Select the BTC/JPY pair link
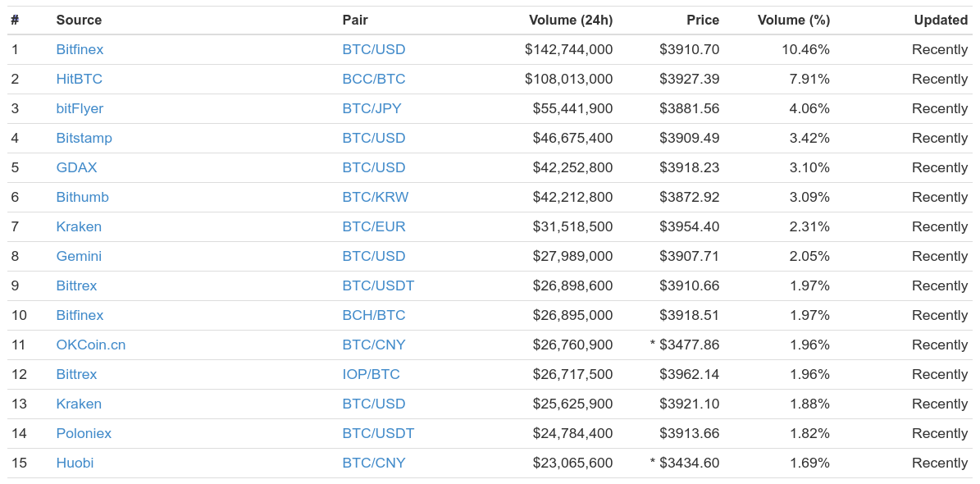 (371, 108)
